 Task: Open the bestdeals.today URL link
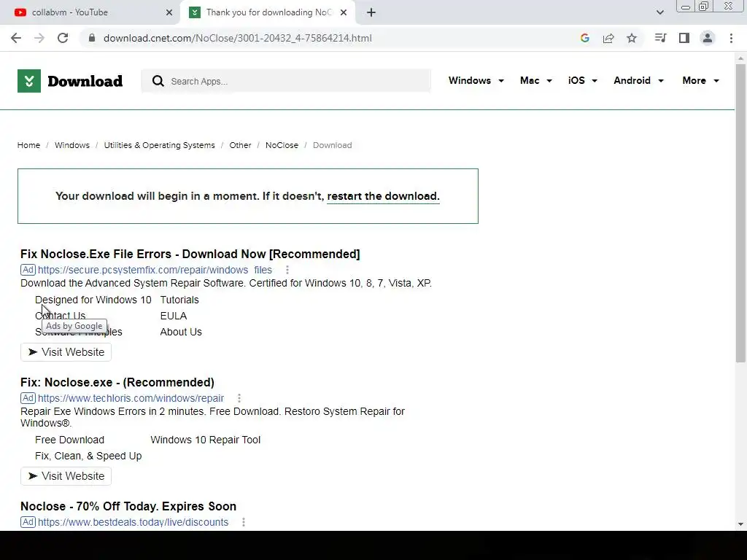[133, 522]
